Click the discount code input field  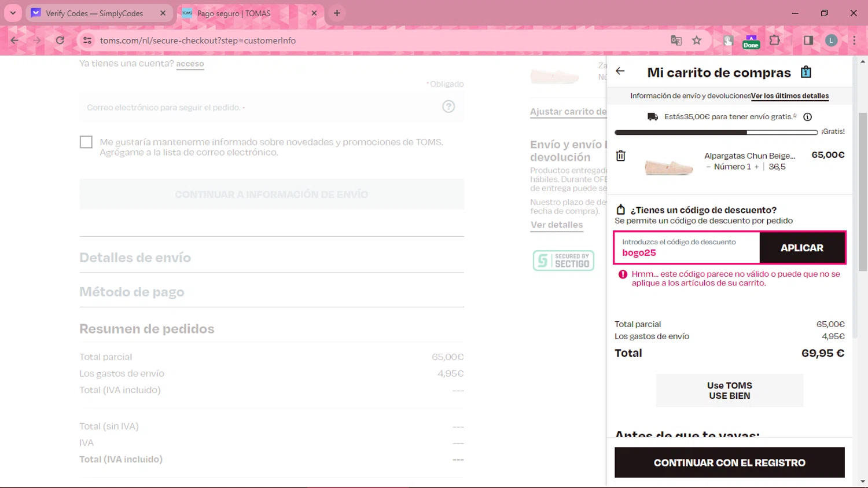click(x=687, y=248)
